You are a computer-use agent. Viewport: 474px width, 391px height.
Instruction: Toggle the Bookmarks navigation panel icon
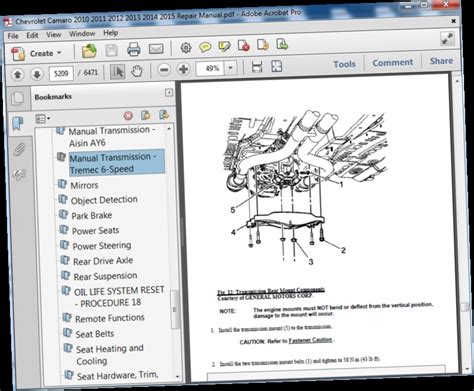[x=18, y=124]
